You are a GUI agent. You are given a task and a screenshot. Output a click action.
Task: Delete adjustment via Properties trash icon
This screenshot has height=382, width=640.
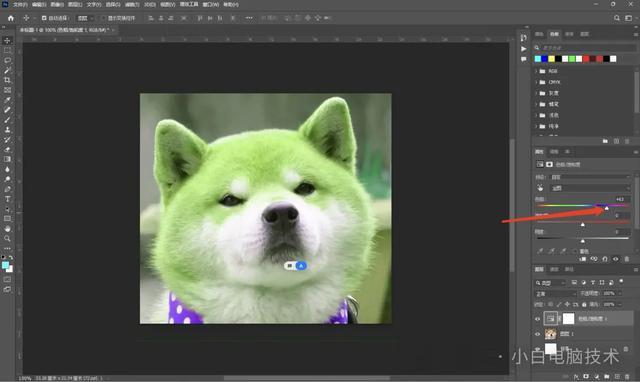pos(627,259)
